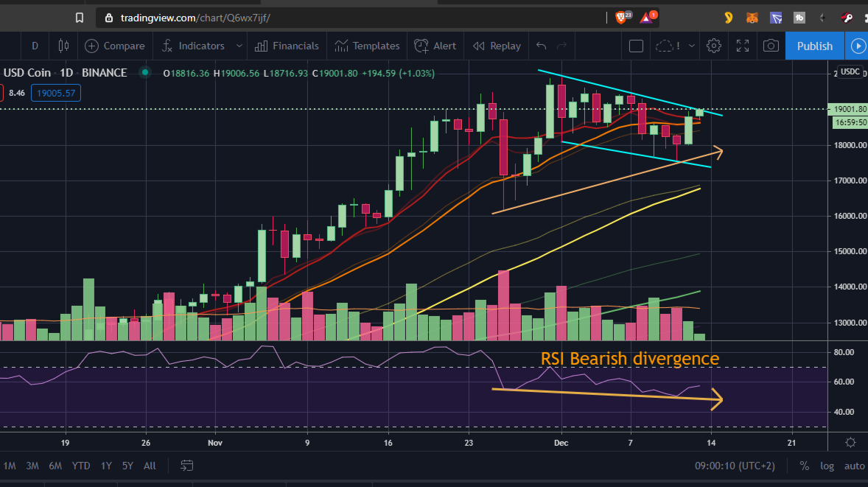Click the blue cursor extension icon
The width and height of the screenshot is (868, 487).
point(776,18)
